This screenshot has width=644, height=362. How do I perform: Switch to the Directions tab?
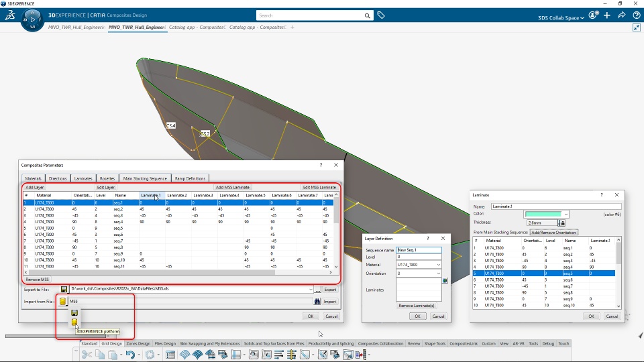tap(58, 178)
